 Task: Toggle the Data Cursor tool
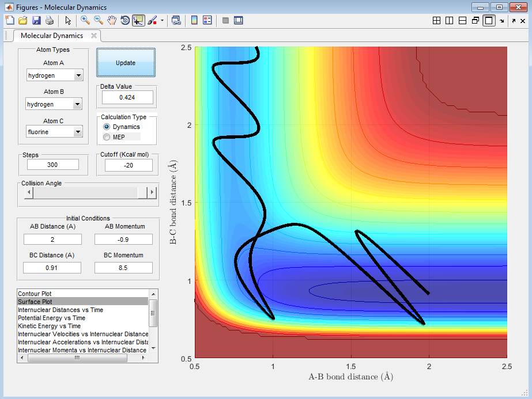click(x=138, y=20)
